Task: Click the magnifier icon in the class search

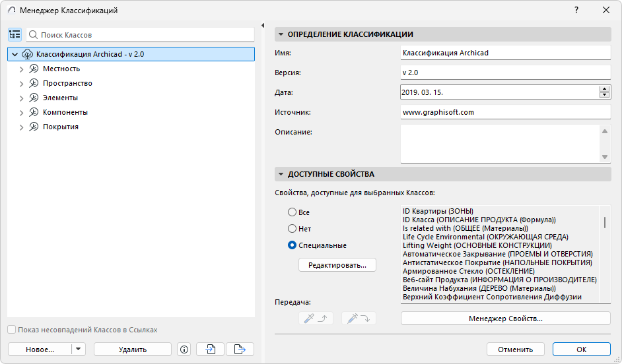Action: tap(33, 35)
